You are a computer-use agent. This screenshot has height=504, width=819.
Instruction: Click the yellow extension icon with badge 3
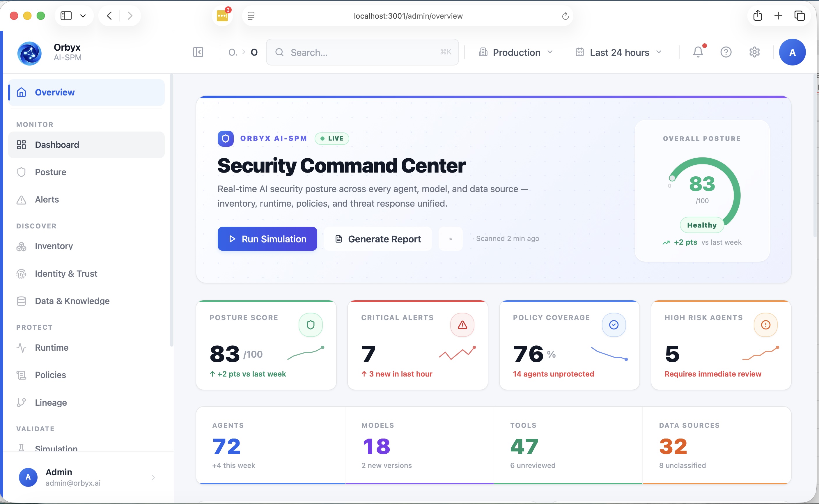(222, 16)
